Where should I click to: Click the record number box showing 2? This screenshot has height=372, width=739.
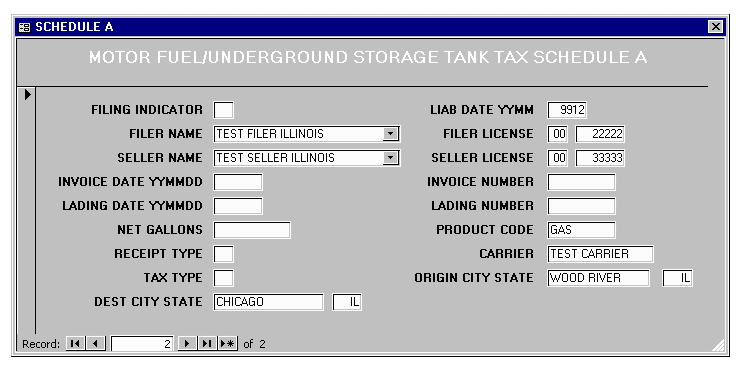pos(142,344)
